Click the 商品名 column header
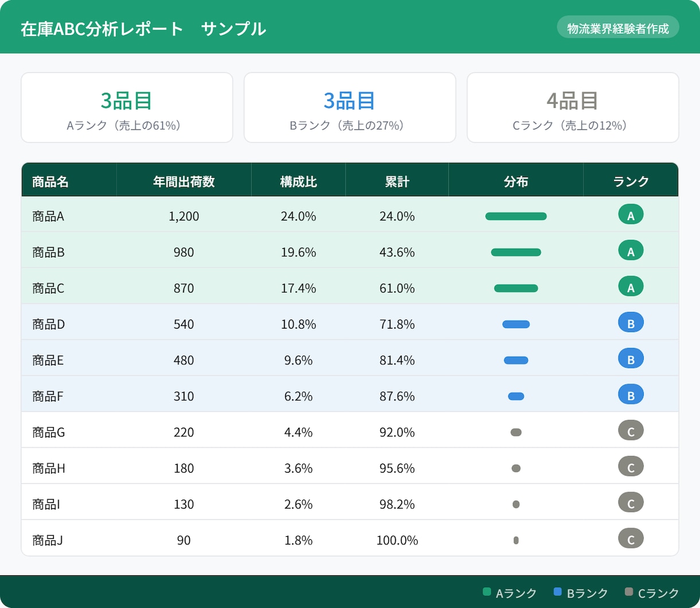The height and width of the screenshot is (608, 700). coord(69,180)
